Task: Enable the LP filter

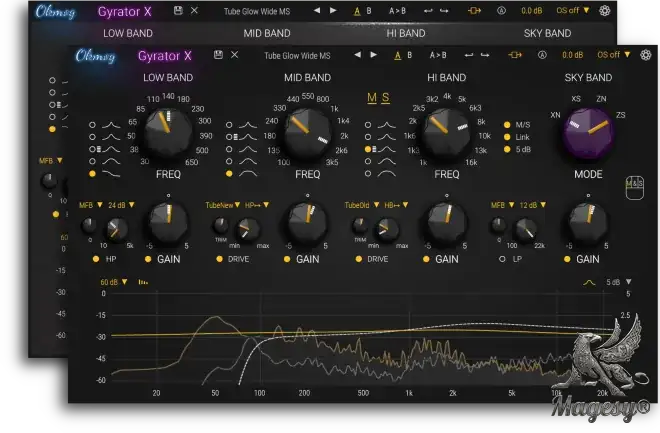Action: point(502,259)
